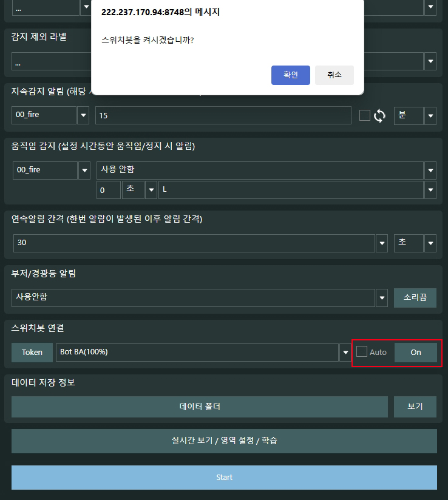The height and width of the screenshot is (500, 448).
Task: Open the Bot BA(100%) dropdown arrow
Action: (x=345, y=353)
